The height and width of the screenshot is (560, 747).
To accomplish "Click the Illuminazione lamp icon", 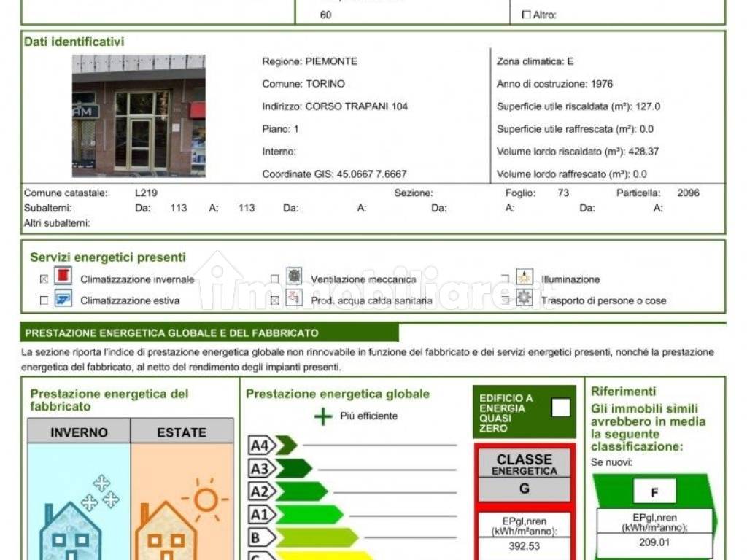I will 525,276.
